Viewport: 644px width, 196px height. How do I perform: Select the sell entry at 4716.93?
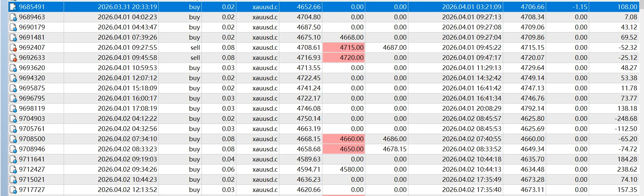click(x=324, y=58)
